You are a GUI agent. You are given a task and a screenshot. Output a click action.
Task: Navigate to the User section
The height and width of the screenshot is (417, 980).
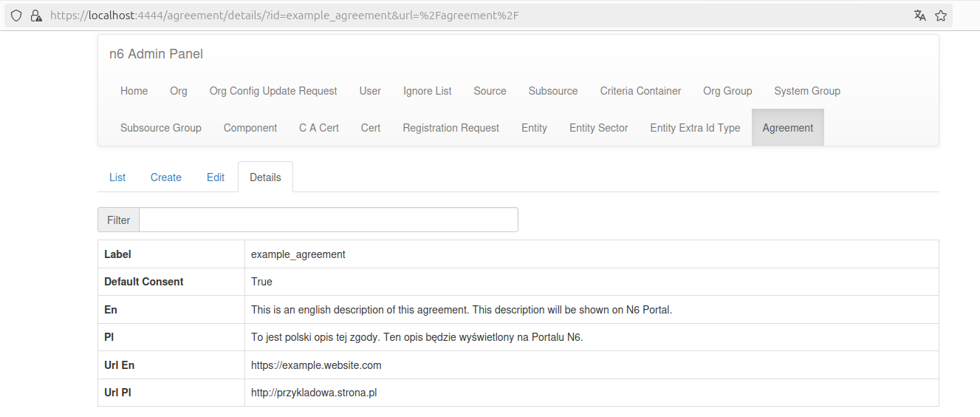coord(370,91)
